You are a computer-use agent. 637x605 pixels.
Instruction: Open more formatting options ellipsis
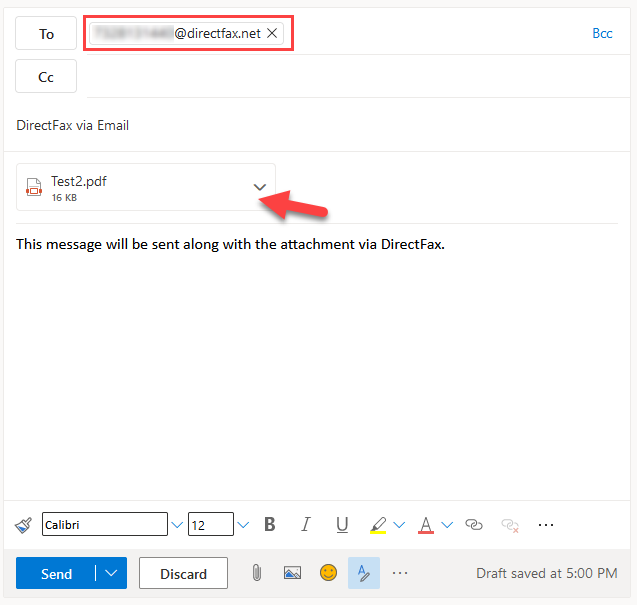(546, 524)
